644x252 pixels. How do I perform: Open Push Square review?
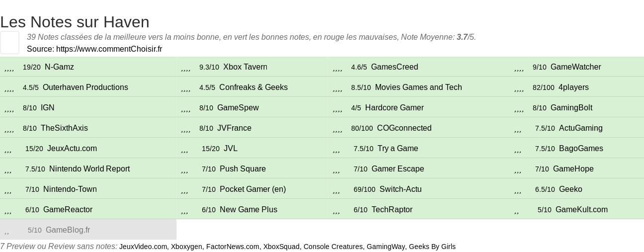pyautogui.click(x=242, y=169)
